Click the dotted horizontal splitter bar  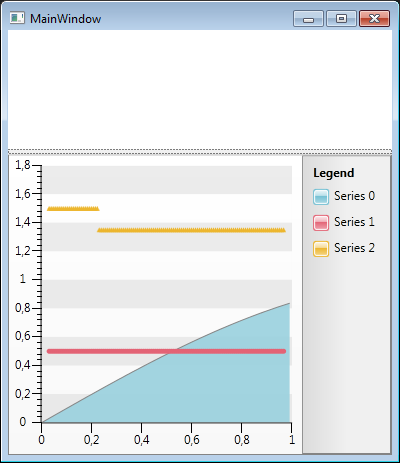[200, 152]
